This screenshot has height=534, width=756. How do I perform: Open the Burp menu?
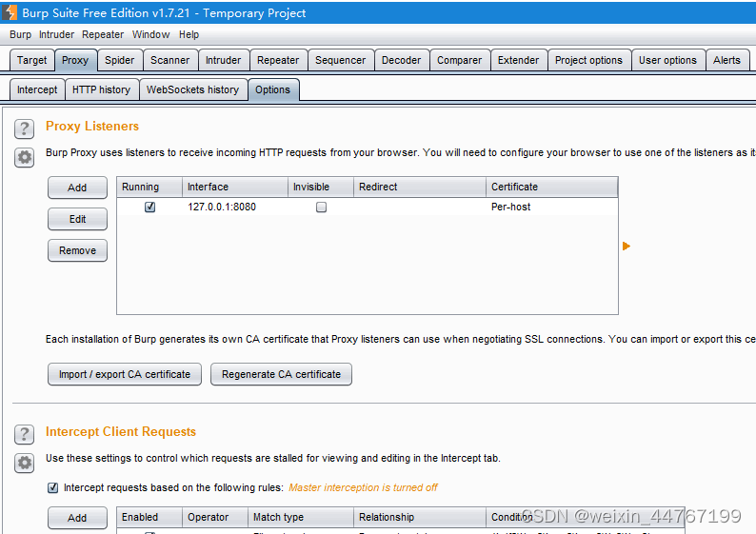tap(20, 34)
